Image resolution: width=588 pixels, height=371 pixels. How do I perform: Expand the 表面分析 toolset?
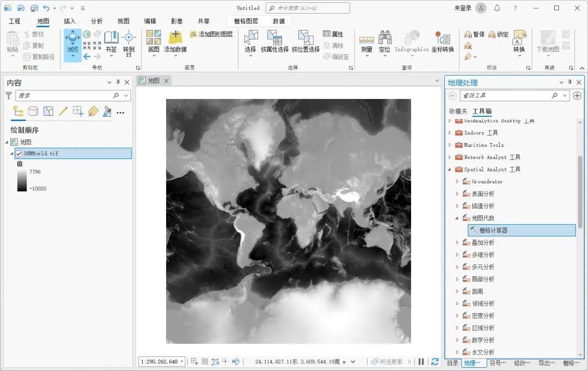[x=457, y=194]
